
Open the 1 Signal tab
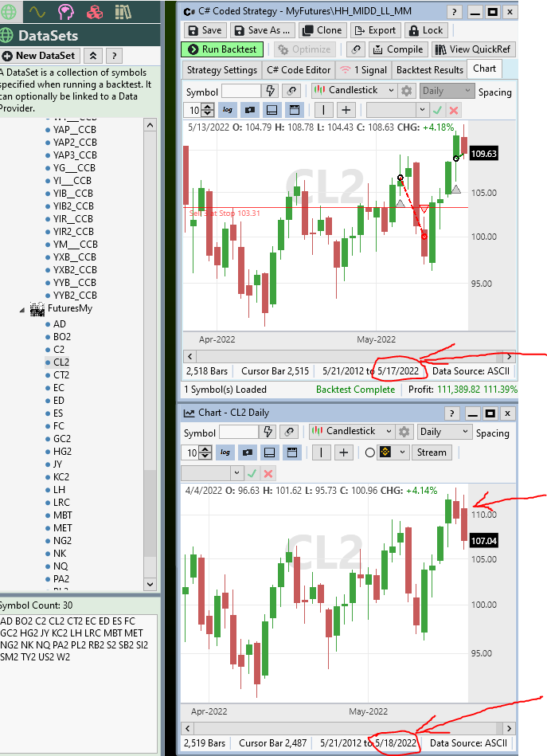coord(363,70)
